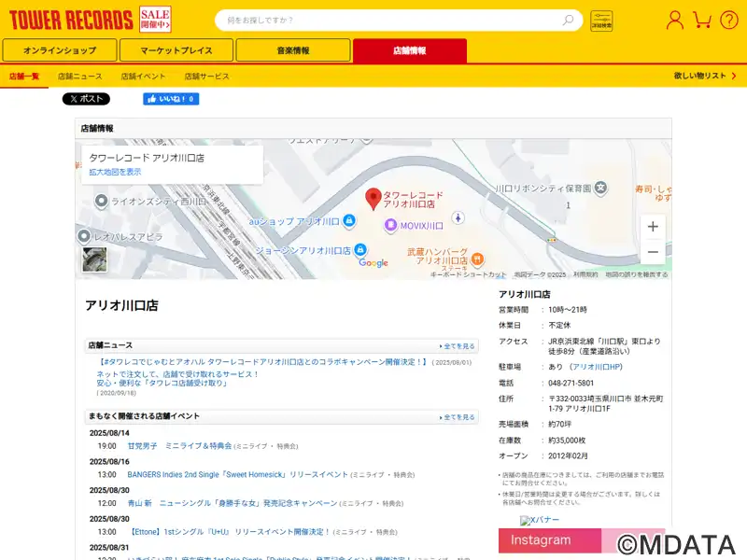
Task: Click the Facebook いいね! button
Action: 171,99
